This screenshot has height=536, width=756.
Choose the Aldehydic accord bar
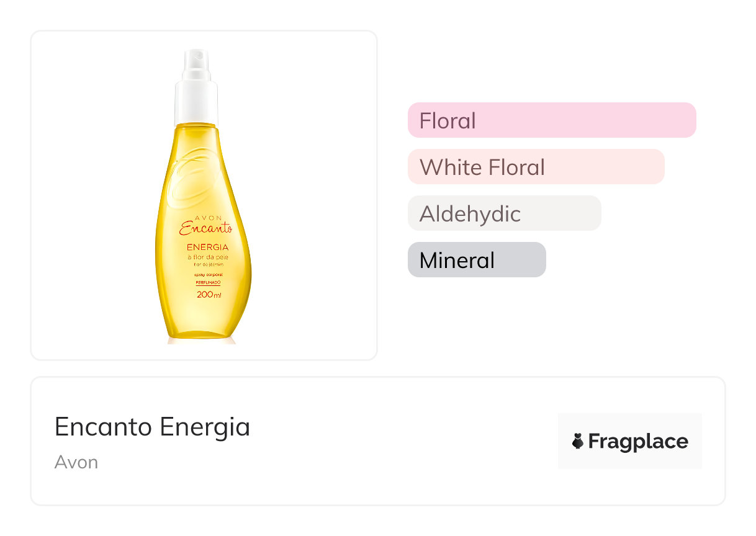point(504,213)
